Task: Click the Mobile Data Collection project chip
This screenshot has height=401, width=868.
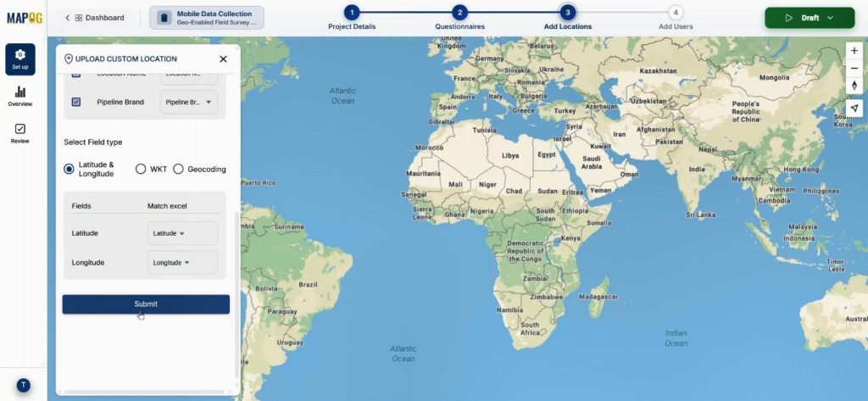Action: click(x=207, y=18)
